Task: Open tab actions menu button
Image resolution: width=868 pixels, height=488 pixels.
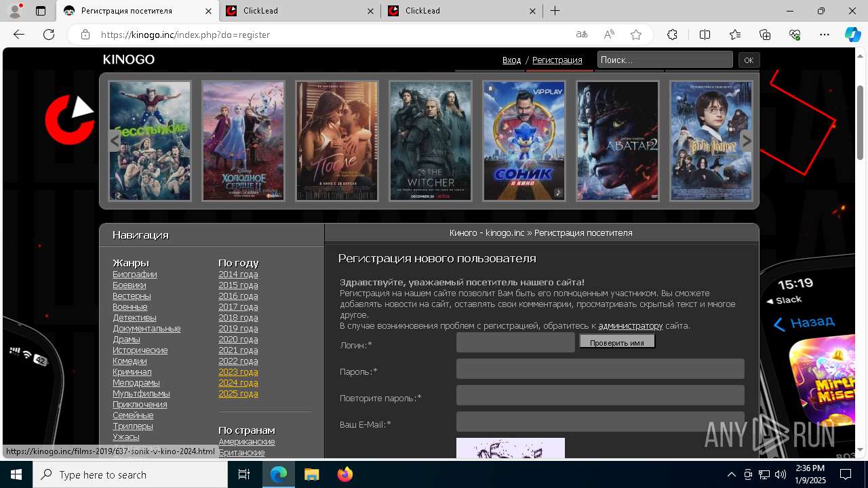Action: [41, 11]
